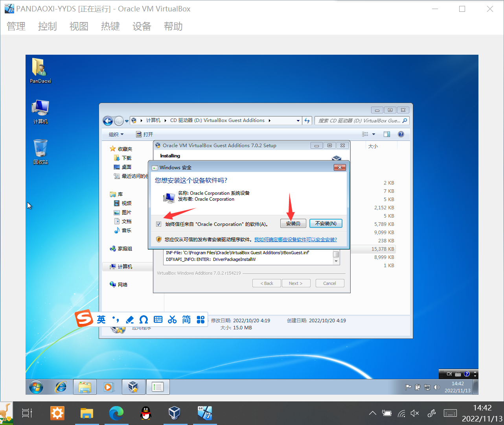Open host taskbar Task View icon
Image resolution: width=504 pixels, height=425 pixels.
[27, 413]
